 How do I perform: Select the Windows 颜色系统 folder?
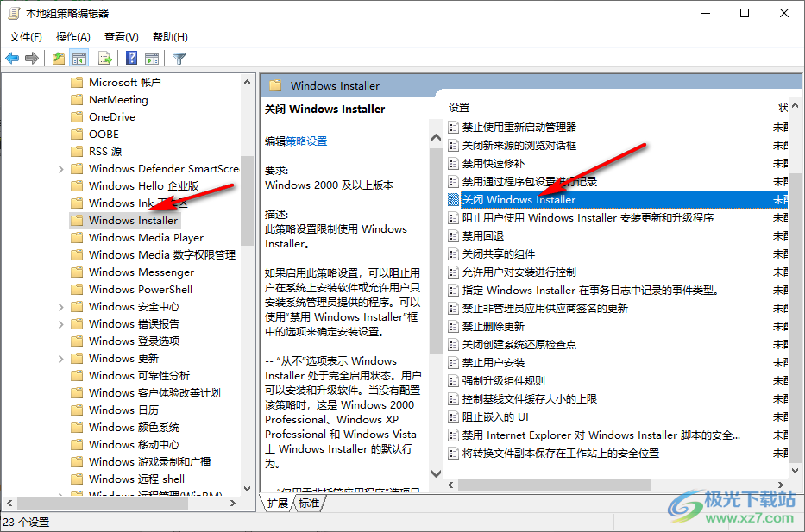click(x=134, y=428)
